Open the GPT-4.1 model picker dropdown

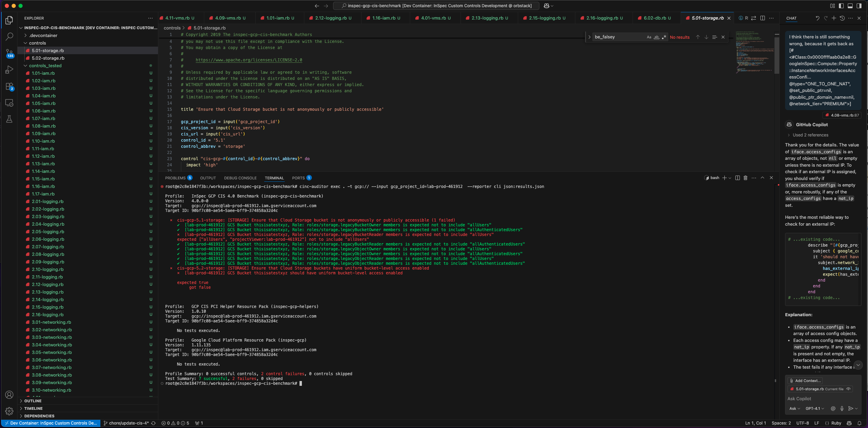[815, 408]
